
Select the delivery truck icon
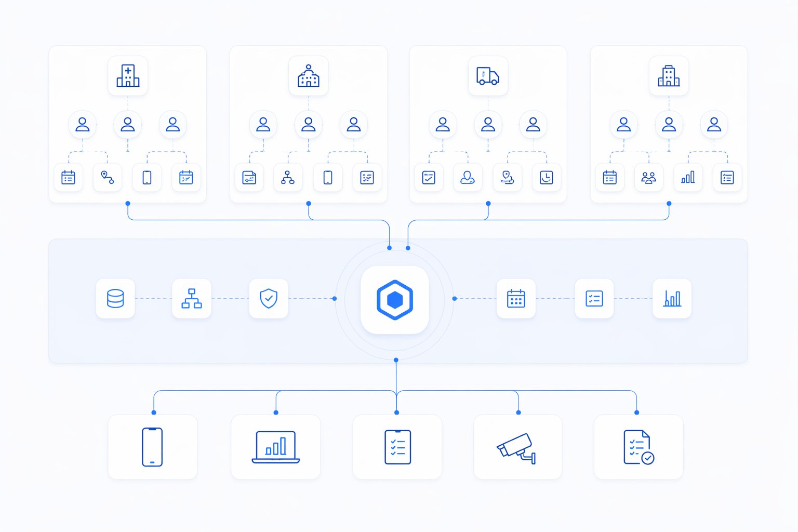pos(488,76)
